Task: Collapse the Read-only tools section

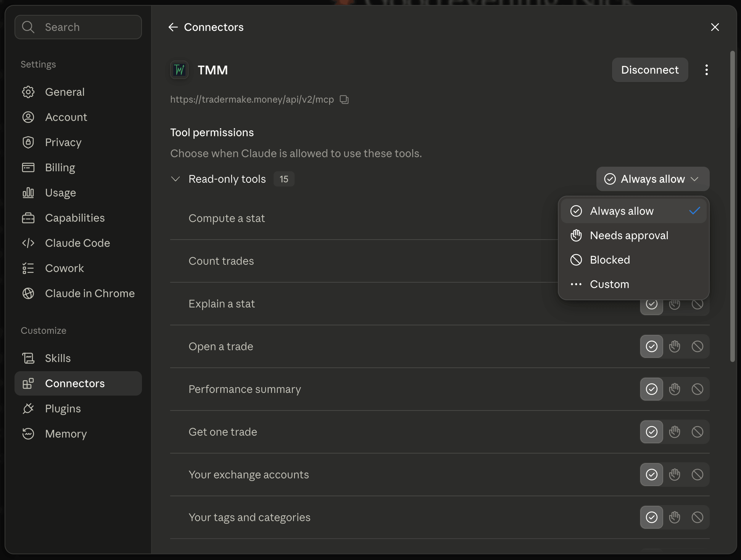Action: [x=176, y=179]
